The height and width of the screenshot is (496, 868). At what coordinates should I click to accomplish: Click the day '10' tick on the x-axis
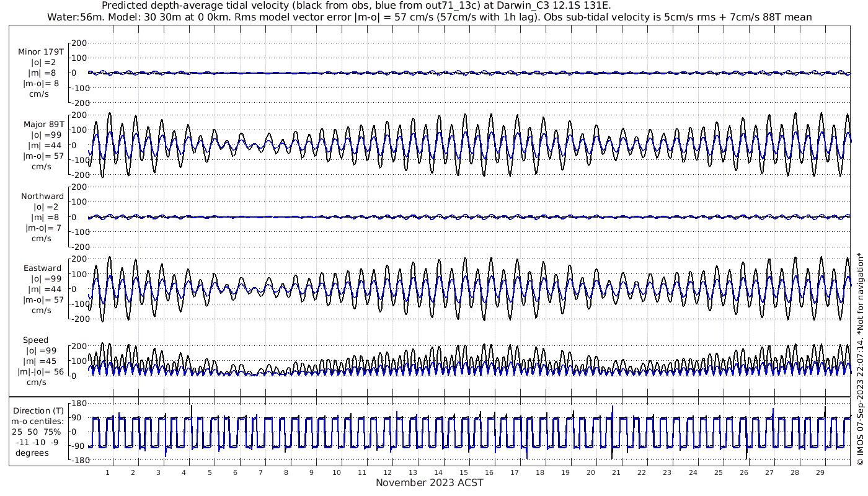coord(337,472)
